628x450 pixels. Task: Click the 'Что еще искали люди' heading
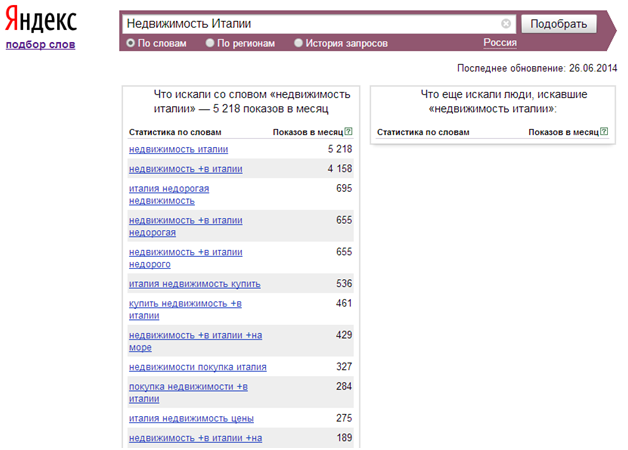pos(504,101)
